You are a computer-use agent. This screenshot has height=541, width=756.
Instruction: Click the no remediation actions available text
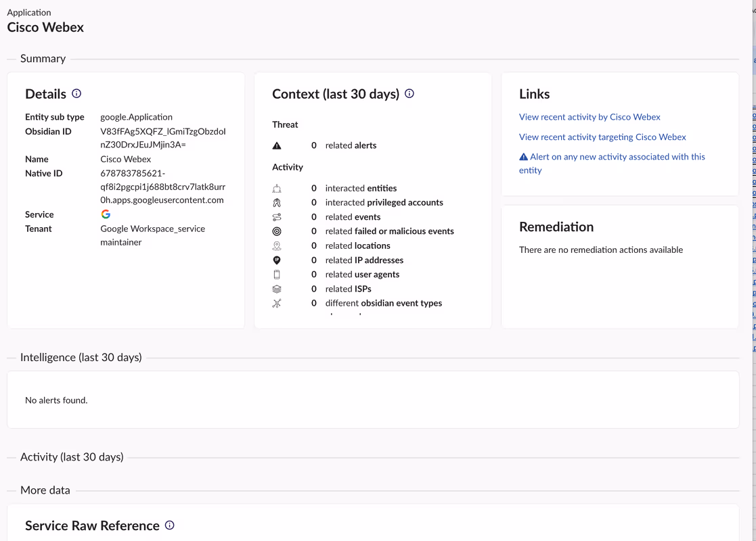(x=601, y=250)
